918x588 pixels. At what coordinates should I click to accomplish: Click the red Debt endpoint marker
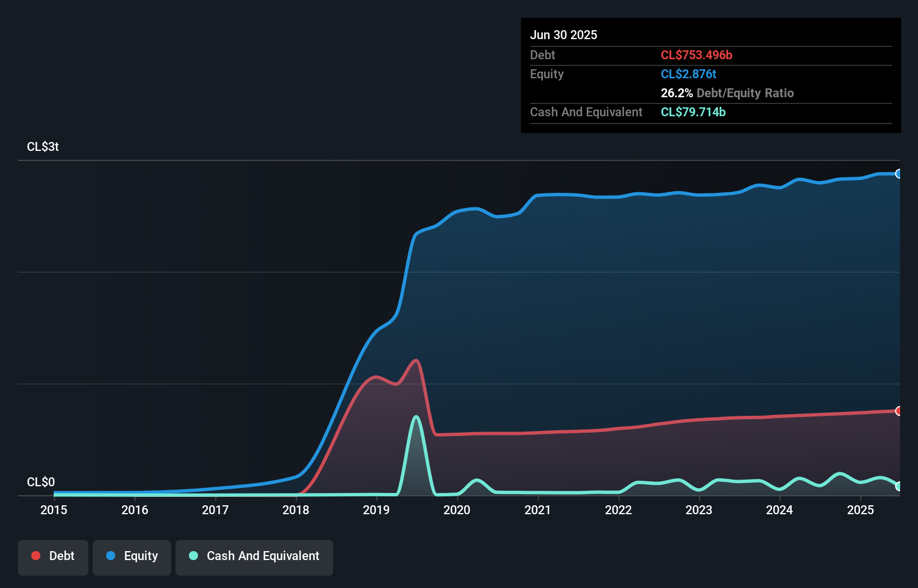click(x=899, y=411)
